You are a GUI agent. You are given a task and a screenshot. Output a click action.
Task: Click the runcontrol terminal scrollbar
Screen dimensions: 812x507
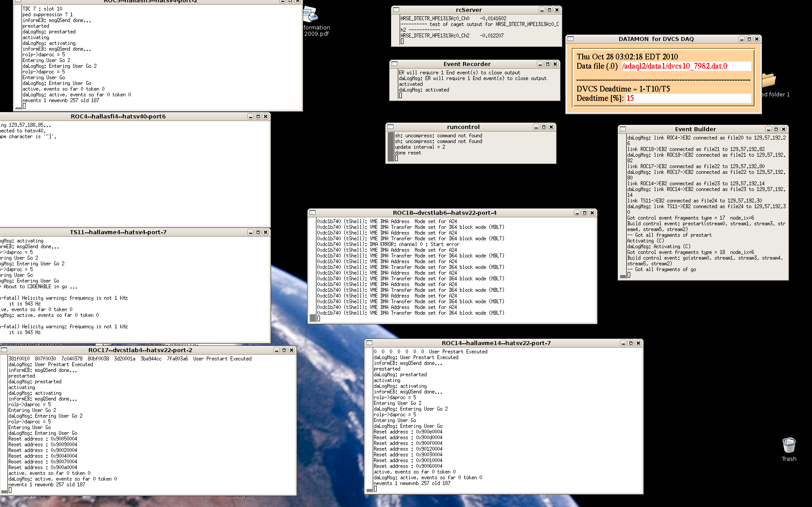(x=390, y=147)
